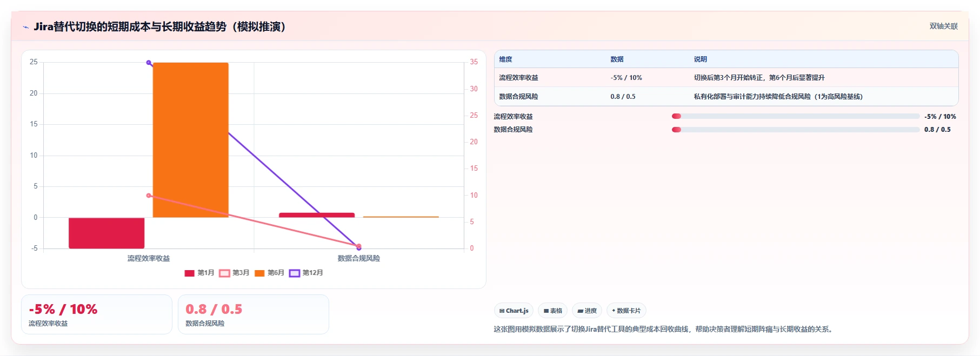Click the Chart.js tag
Screen dimensions: 980x356
[x=514, y=311]
